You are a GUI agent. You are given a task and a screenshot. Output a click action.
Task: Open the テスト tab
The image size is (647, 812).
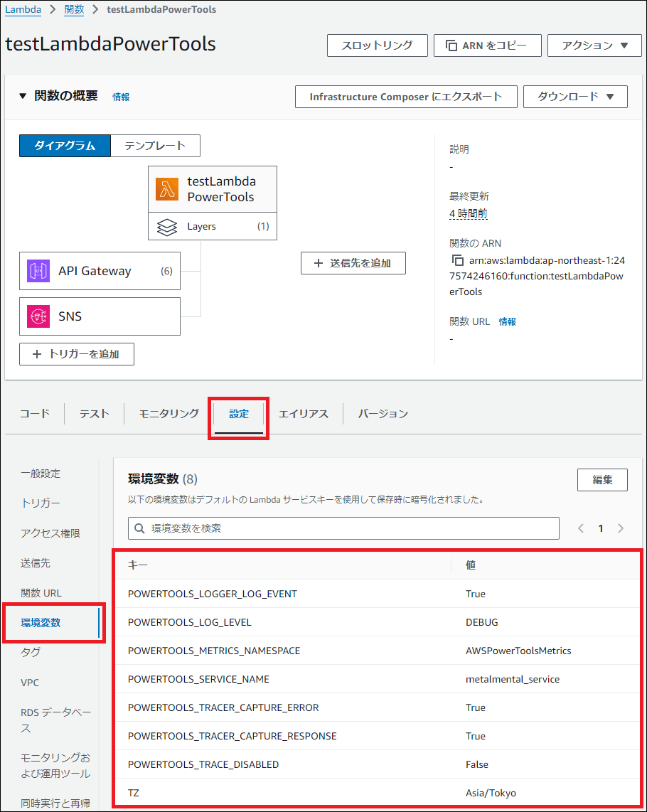click(x=95, y=414)
